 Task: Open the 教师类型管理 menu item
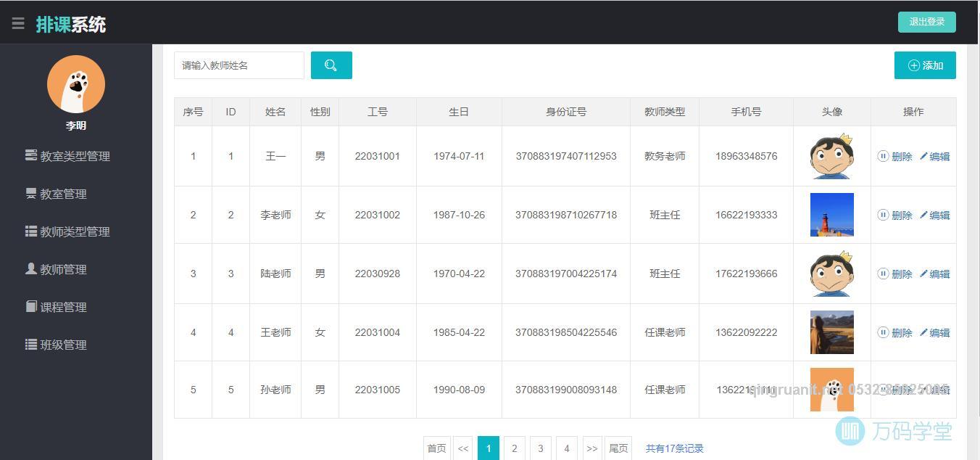pyautogui.click(x=69, y=231)
